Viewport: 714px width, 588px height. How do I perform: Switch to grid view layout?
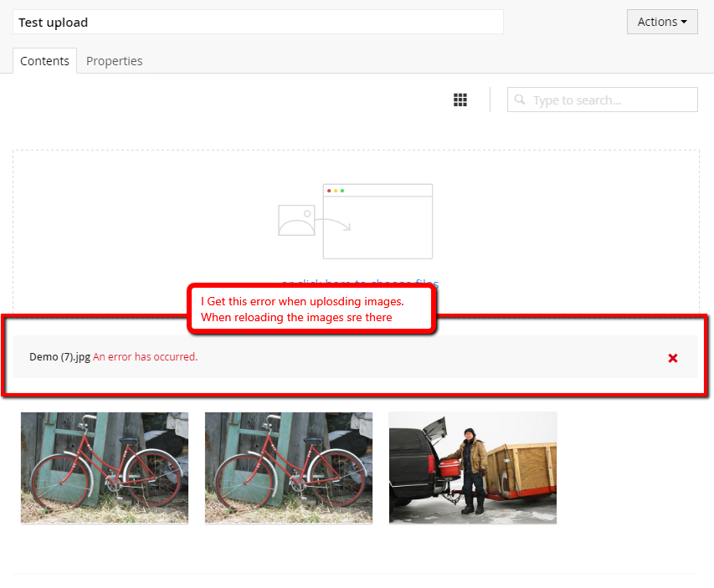pyautogui.click(x=460, y=100)
